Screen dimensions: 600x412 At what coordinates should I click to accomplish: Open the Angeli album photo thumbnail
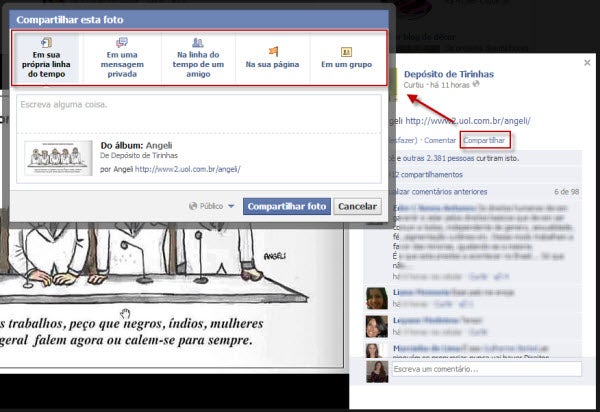tap(56, 157)
